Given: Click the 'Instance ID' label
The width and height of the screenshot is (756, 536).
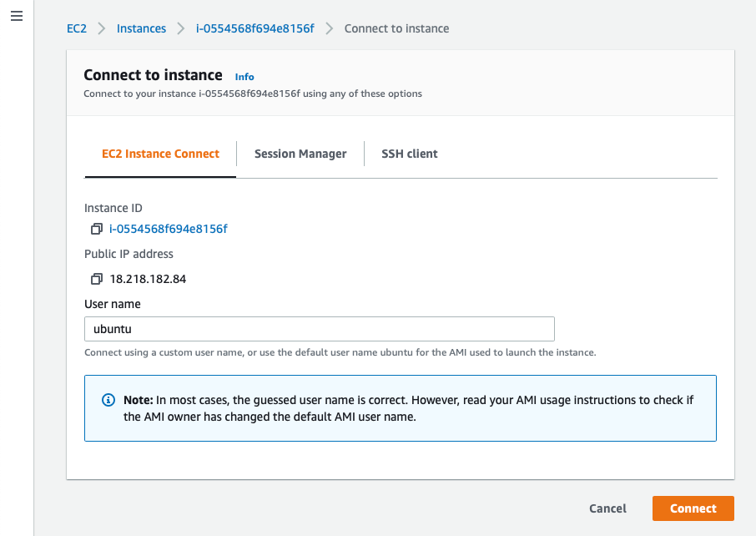Looking at the screenshot, I should pyautogui.click(x=113, y=208).
